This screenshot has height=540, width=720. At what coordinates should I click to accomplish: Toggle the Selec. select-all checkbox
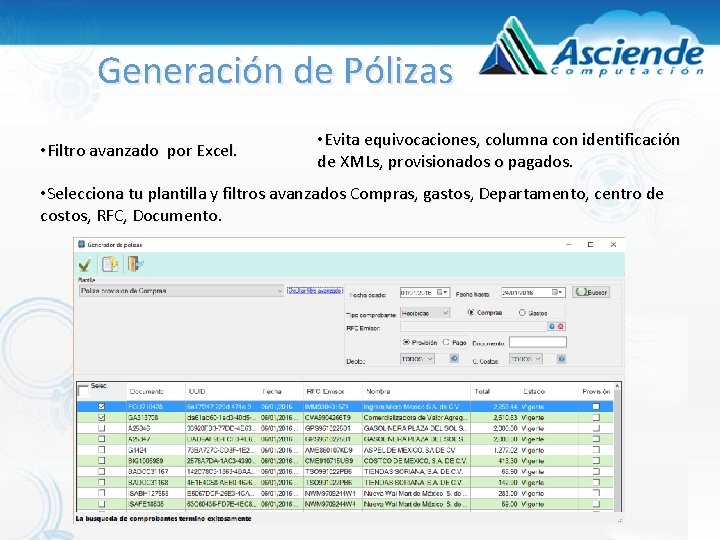tap(84, 391)
